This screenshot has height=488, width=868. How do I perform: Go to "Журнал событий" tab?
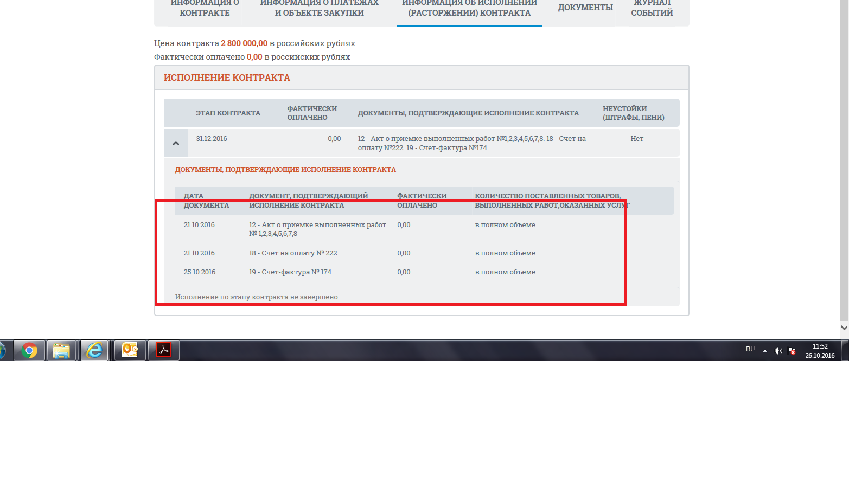point(652,8)
